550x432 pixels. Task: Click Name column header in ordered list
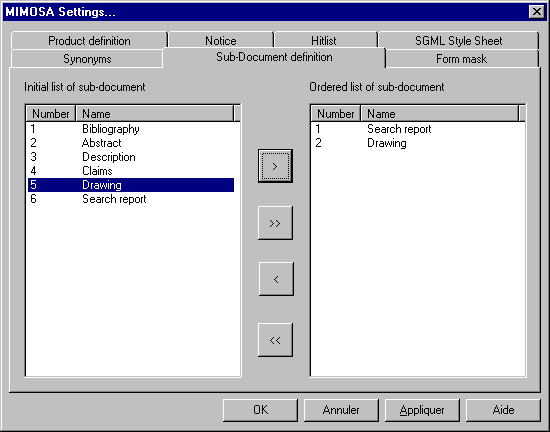click(440, 114)
